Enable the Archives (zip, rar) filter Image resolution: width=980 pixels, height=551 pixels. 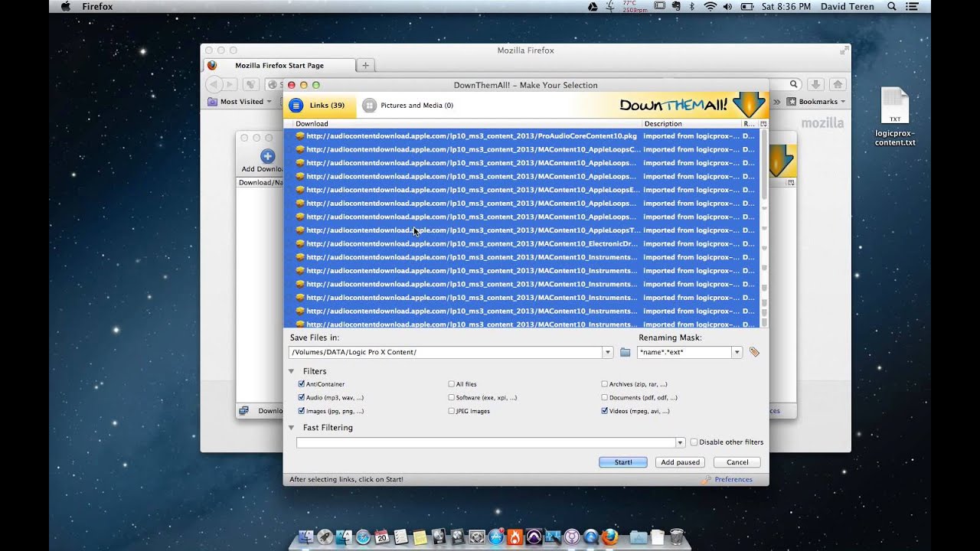[605, 384]
